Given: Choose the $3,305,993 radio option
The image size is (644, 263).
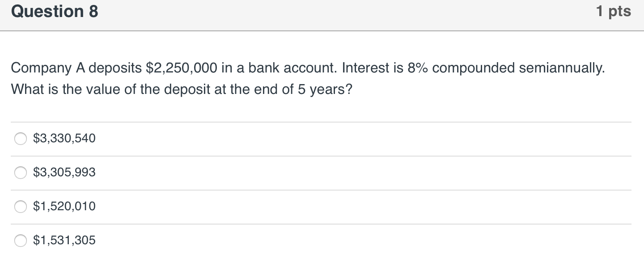Looking at the screenshot, I should tap(21, 173).
